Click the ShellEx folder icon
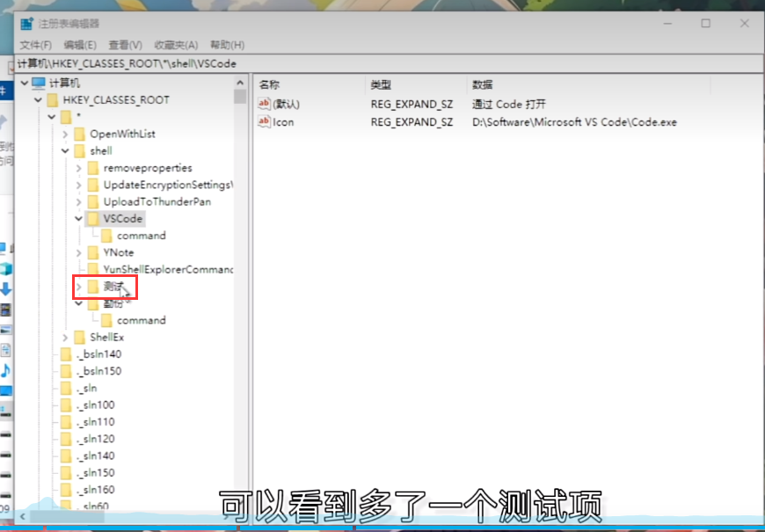 [79, 338]
